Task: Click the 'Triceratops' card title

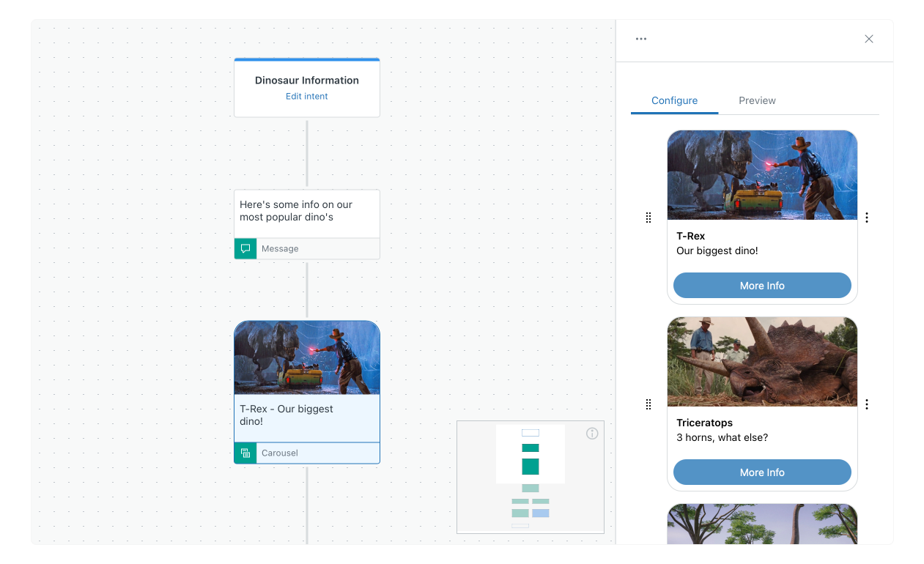Action: (704, 423)
